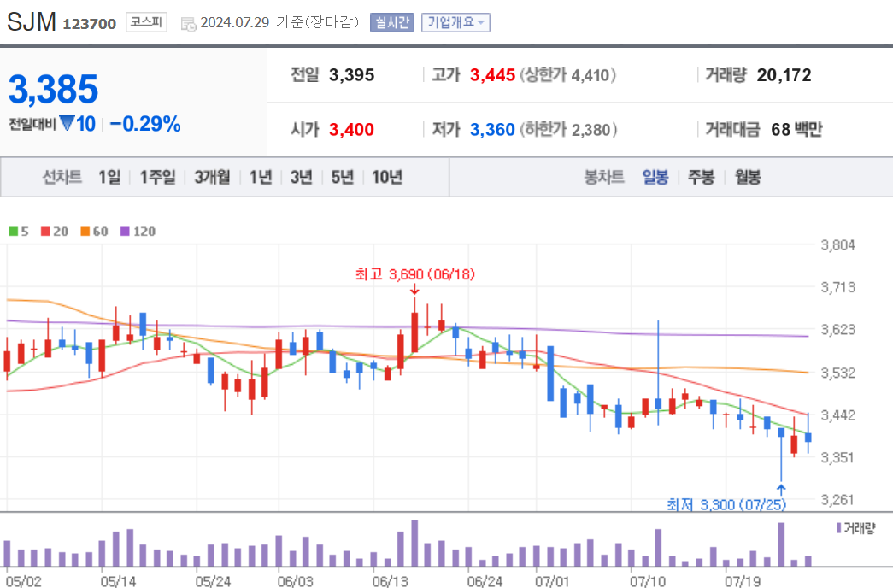Select the 1년 line chart tab
The width and height of the screenshot is (893, 588).
click(261, 177)
